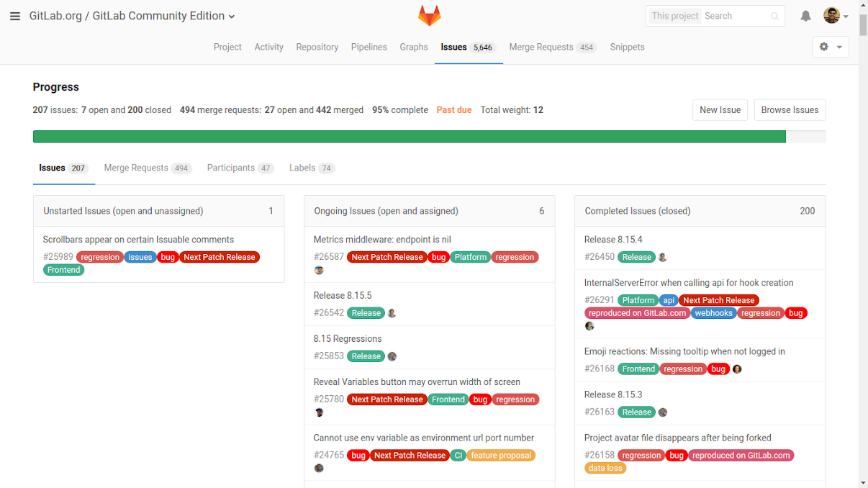868x488 pixels.
Task: Open the hamburger side menu
Action: [x=15, y=16]
